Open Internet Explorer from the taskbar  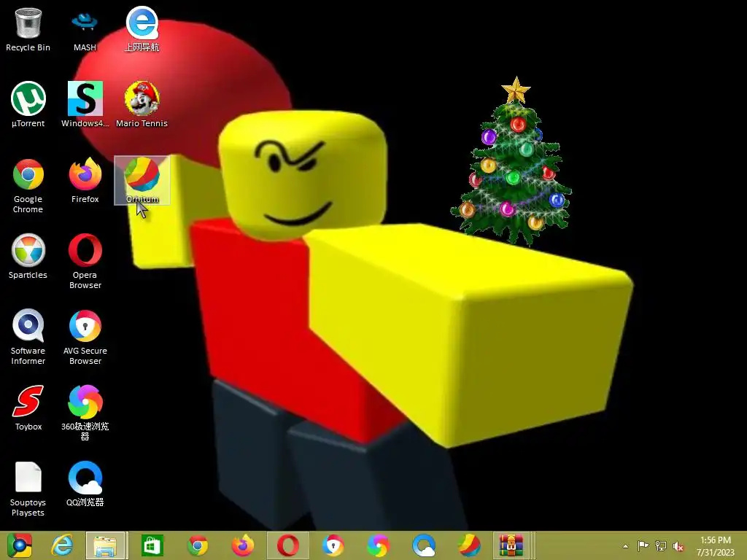click(62, 545)
